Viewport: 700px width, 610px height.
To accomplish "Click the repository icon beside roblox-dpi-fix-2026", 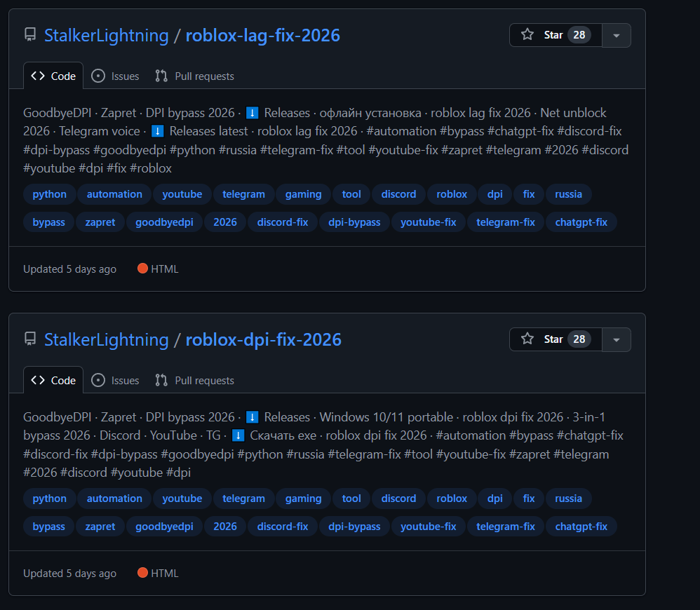I will pyautogui.click(x=30, y=339).
